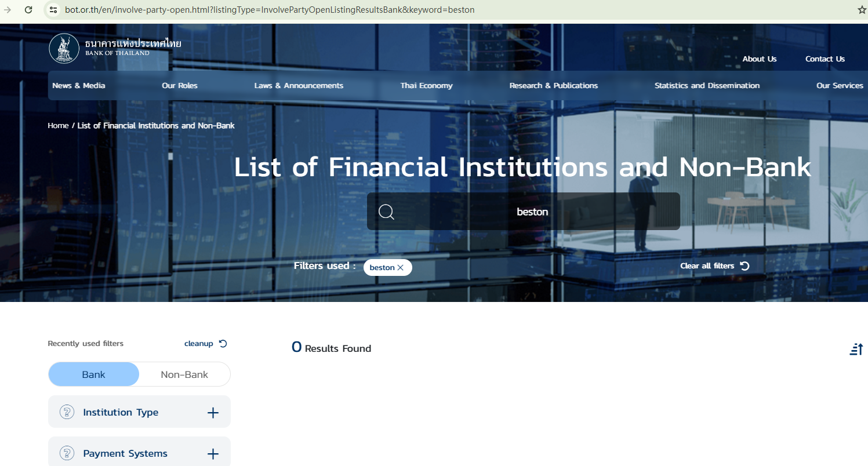Click the browser forward arrow

point(8,10)
